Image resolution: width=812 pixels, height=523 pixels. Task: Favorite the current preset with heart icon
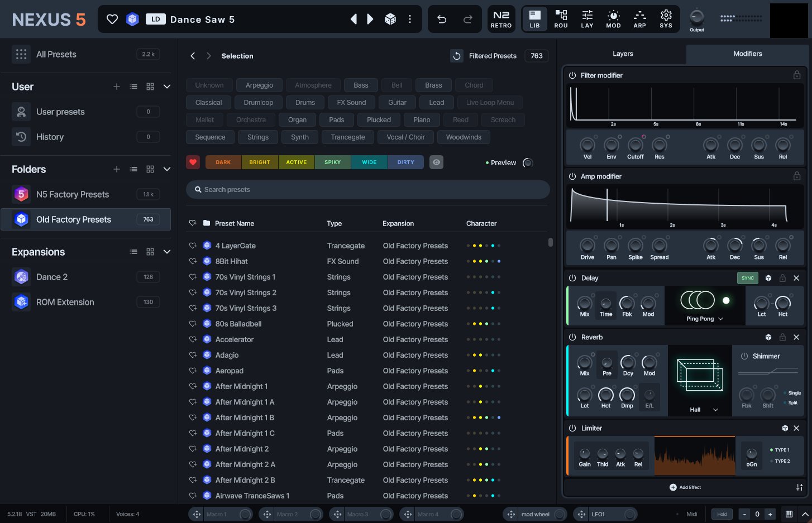(x=112, y=20)
